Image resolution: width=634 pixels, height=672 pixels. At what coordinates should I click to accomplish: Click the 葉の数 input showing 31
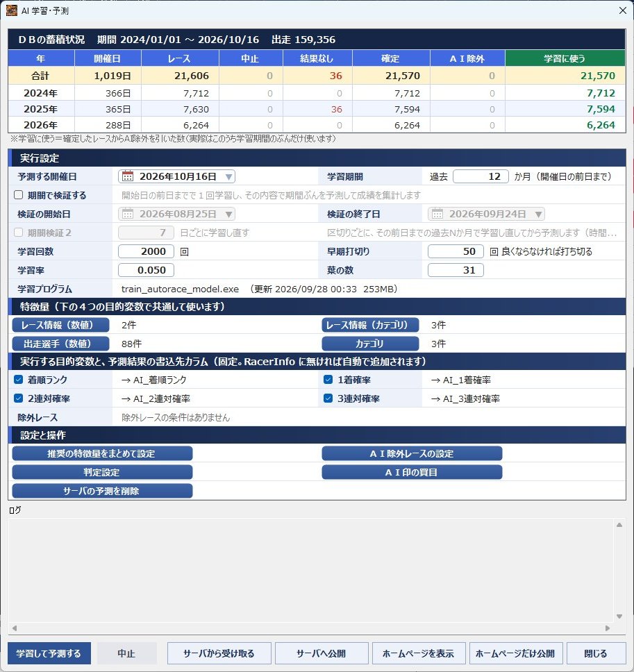pos(456,270)
